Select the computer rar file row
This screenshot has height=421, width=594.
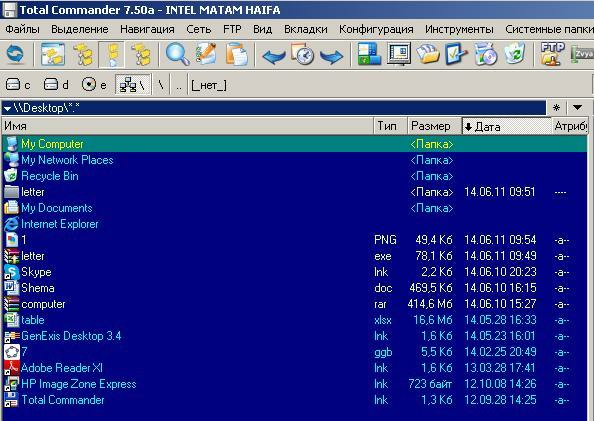295,304
